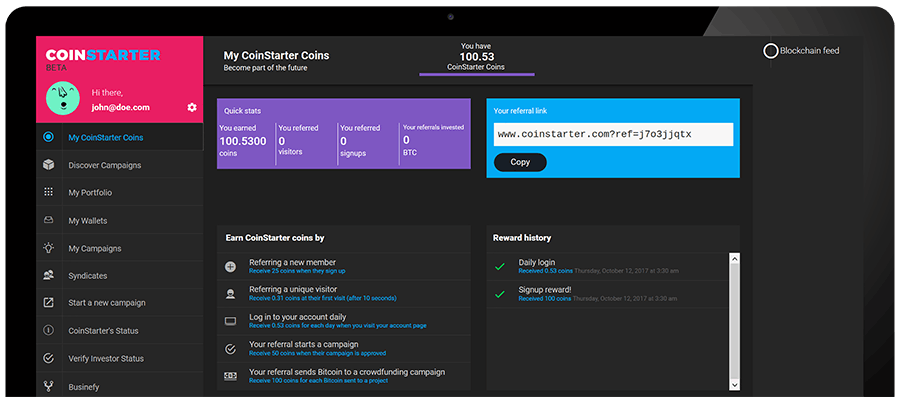The image size is (900, 397).
Task: Open account settings gear icon
Action: [x=192, y=107]
